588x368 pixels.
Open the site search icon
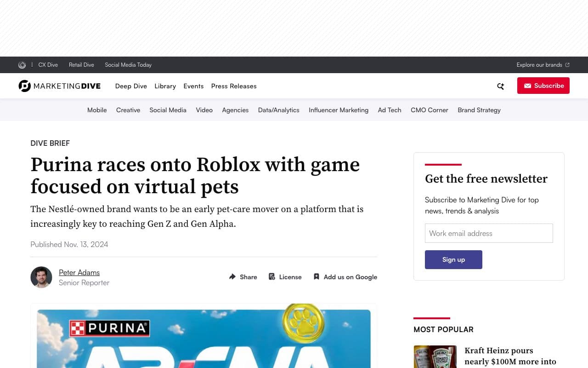501,86
